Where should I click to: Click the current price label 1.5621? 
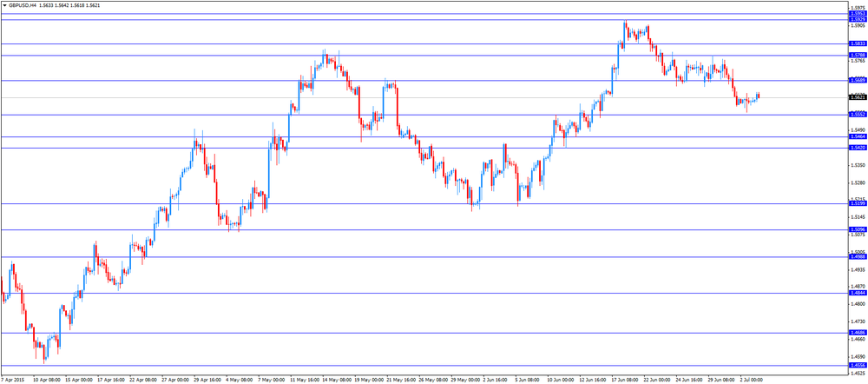[858, 97]
